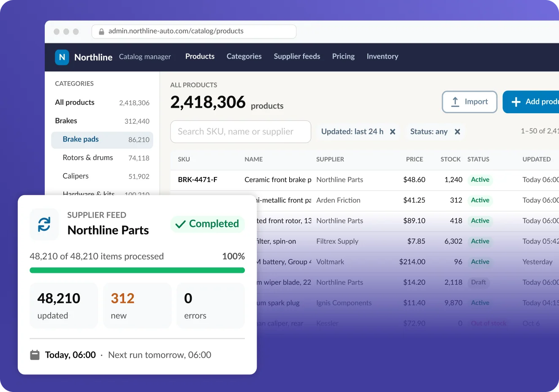Click Next run tomorrow, 06:00 text
Viewport: 559px width, 392px height.
point(160,355)
